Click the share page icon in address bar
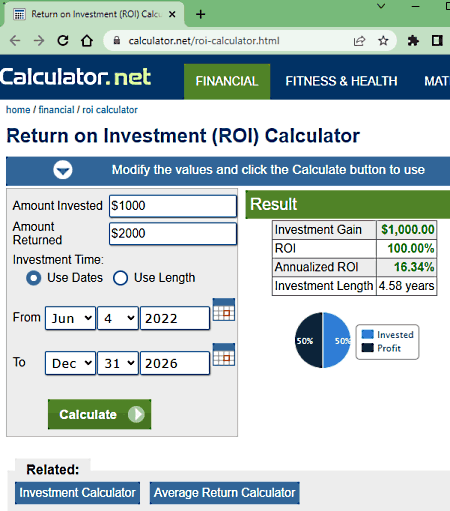Screen dimensions: 450x511 point(359,41)
